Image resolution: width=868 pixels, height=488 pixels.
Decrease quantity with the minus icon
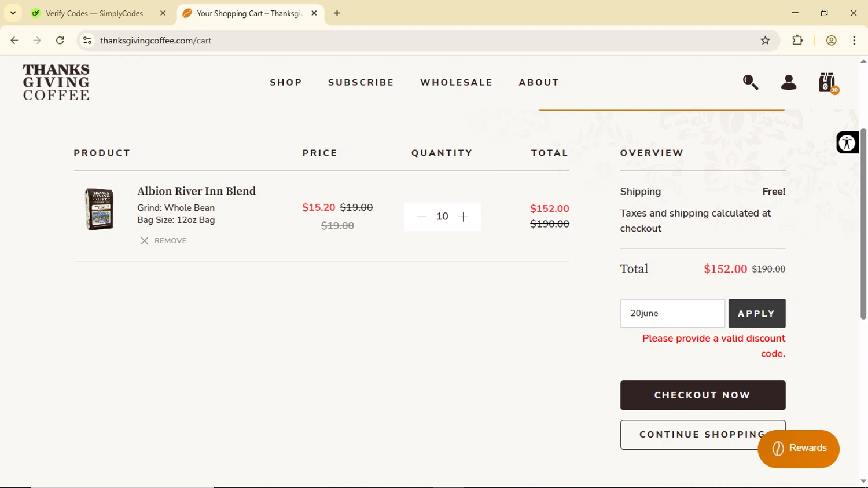(421, 217)
